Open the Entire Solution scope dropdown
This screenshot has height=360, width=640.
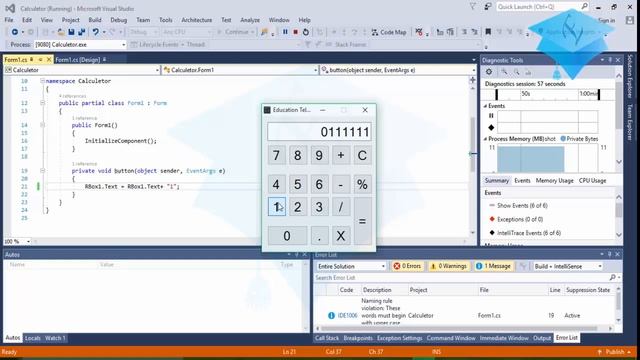click(351, 266)
